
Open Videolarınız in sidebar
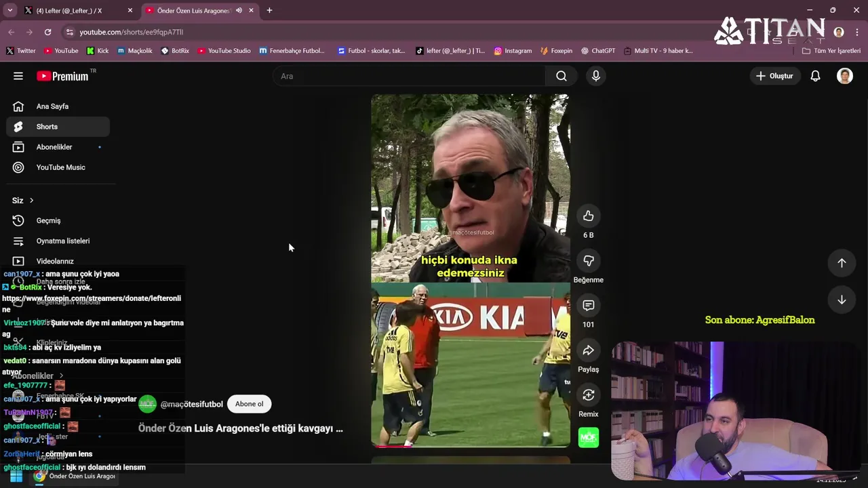58,262
